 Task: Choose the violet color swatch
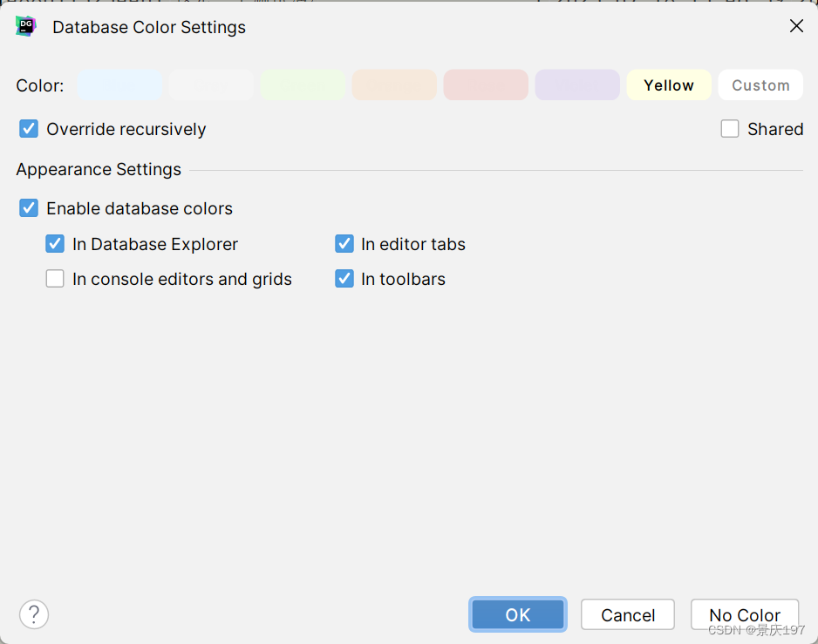[577, 85]
